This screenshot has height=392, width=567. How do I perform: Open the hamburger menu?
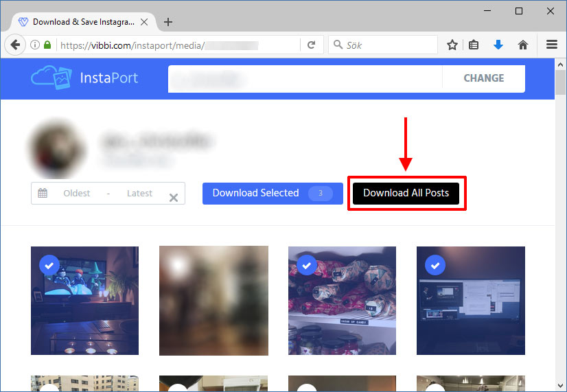click(552, 45)
